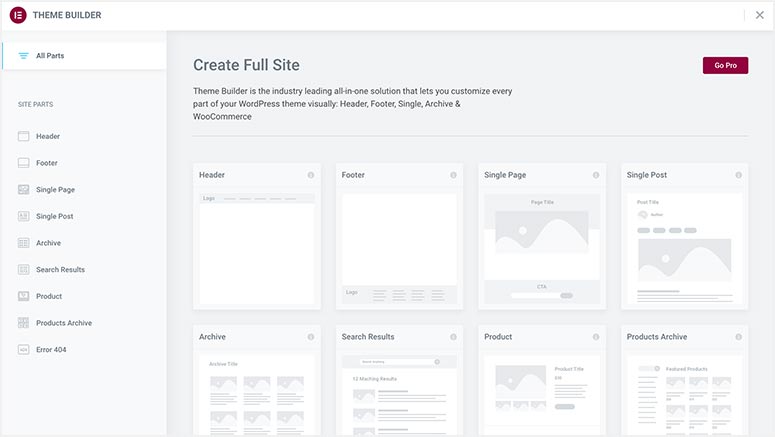Select the Single Page template thumbnail
This screenshot has height=437, width=775.
542,249
